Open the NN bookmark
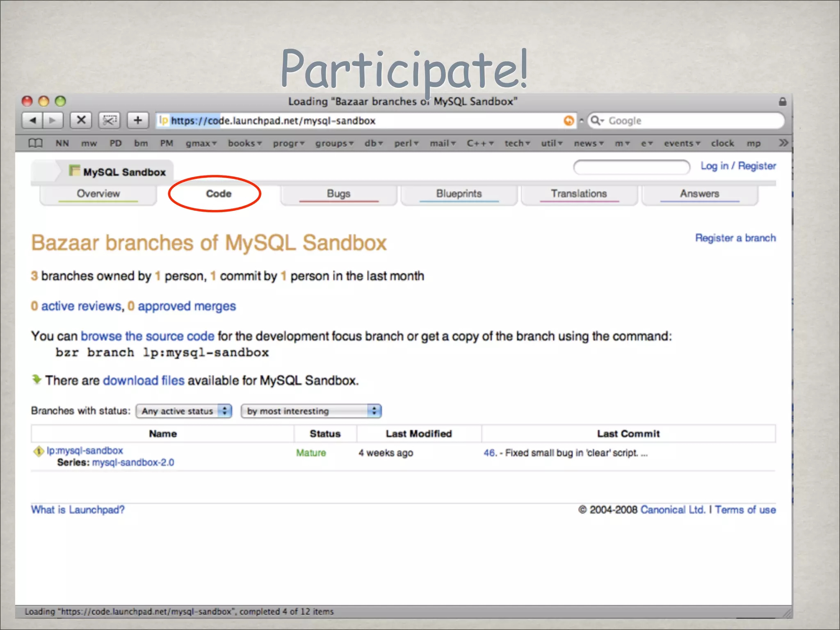 62,143
